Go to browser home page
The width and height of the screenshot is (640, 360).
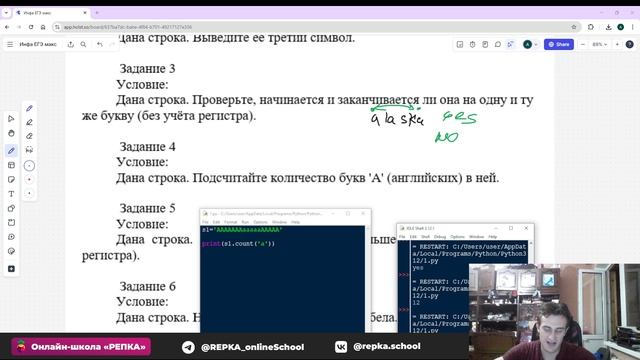tap(43, 27)
